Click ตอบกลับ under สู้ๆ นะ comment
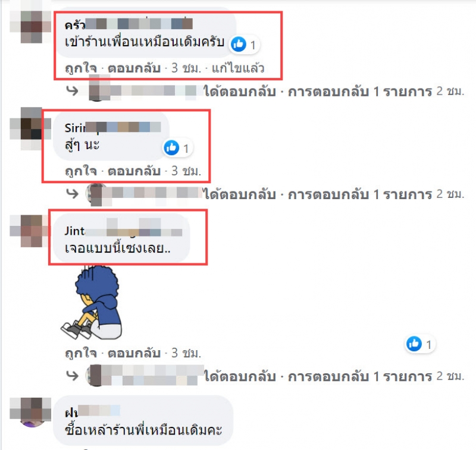The height and width of the screenshot is (450, 476). pyautogui.click(x=134, y=171)
